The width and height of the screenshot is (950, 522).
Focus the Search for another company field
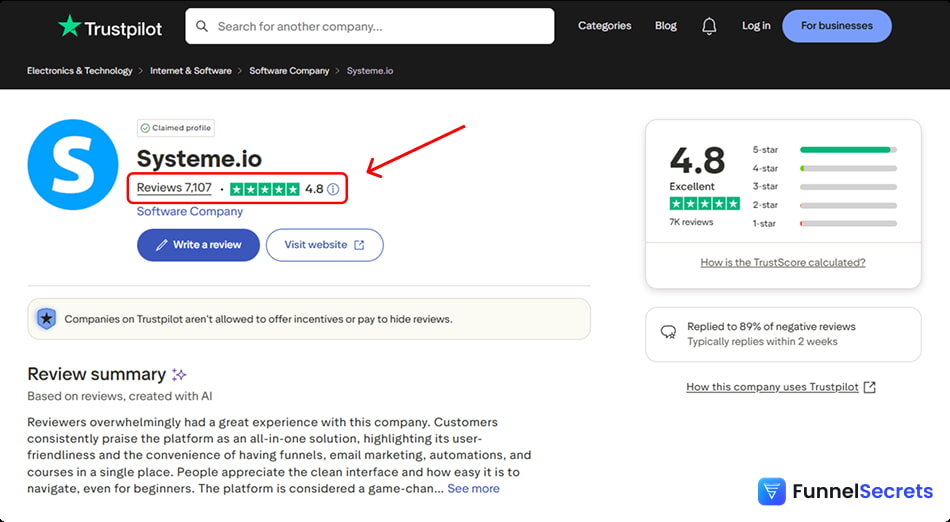pyautogui.click(x=370, y=26)
